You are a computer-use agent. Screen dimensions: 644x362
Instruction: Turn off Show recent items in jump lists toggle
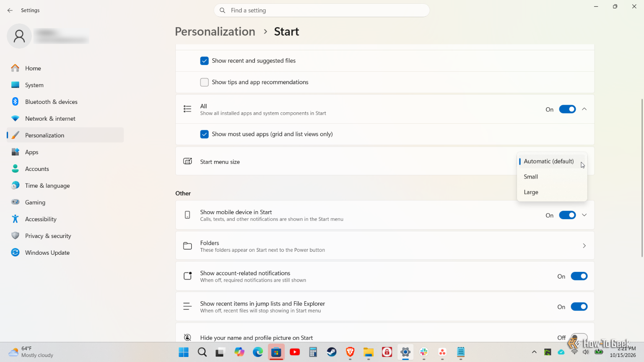(579, 307)
